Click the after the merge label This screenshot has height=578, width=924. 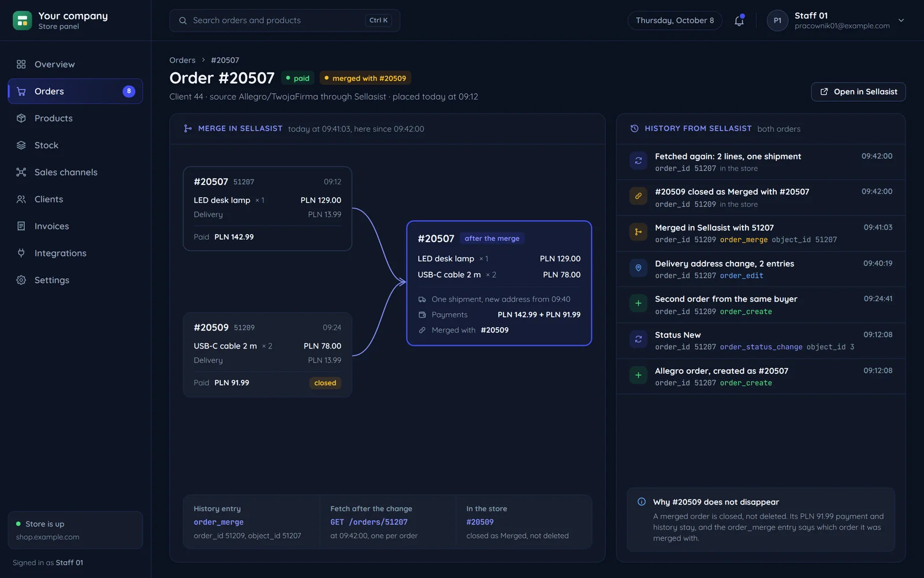[492, 238]
